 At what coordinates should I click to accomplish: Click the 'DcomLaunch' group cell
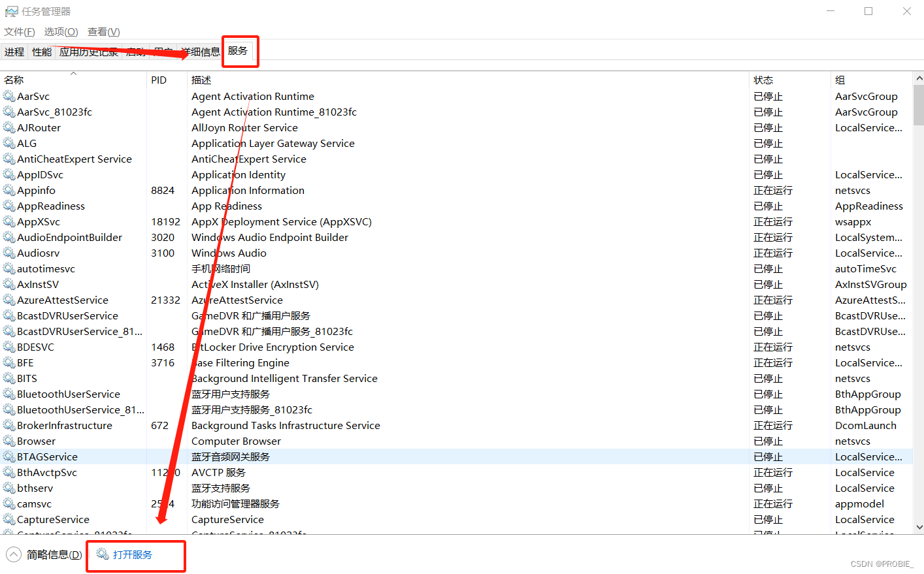pyautogui.click(x=865, y=425)
